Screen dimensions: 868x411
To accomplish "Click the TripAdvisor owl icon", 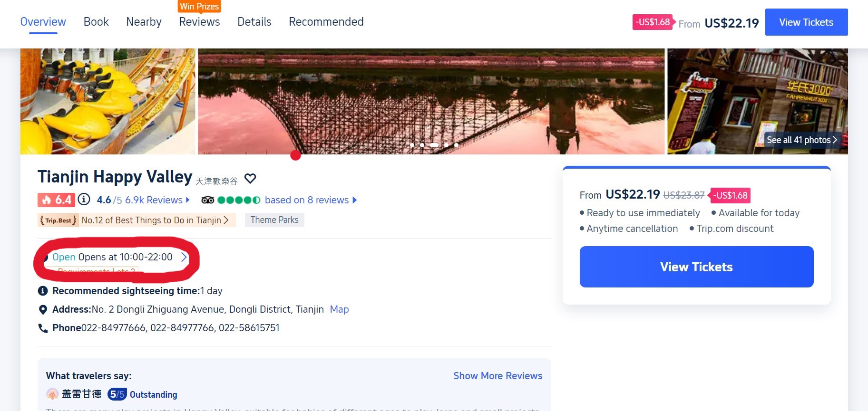I will pyautogui.click(x=207, y=200).
